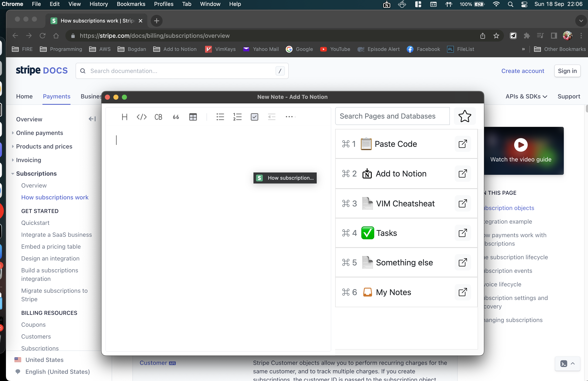
Task: Open the Add to Notion bookmark folder
Action: [x=175, y=49]
